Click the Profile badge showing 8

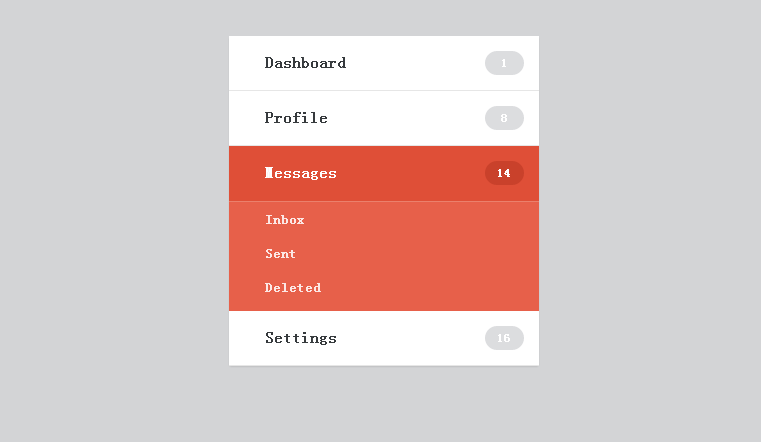tap(504, 118)
